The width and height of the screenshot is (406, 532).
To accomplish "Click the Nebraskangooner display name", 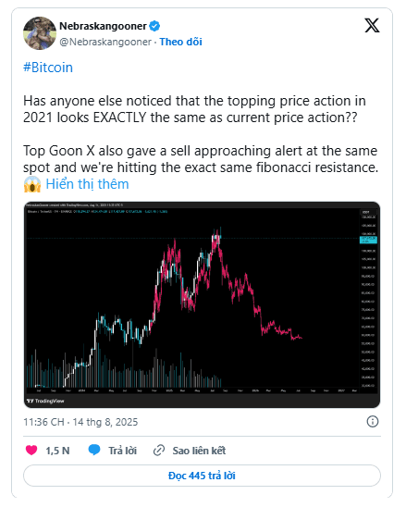I will pos(103,26).
